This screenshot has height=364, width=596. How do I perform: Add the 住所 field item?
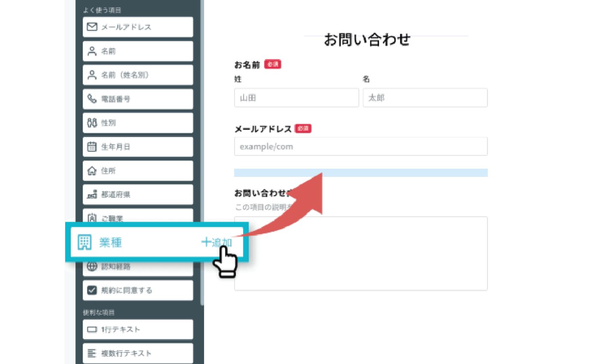click(138, 171)
